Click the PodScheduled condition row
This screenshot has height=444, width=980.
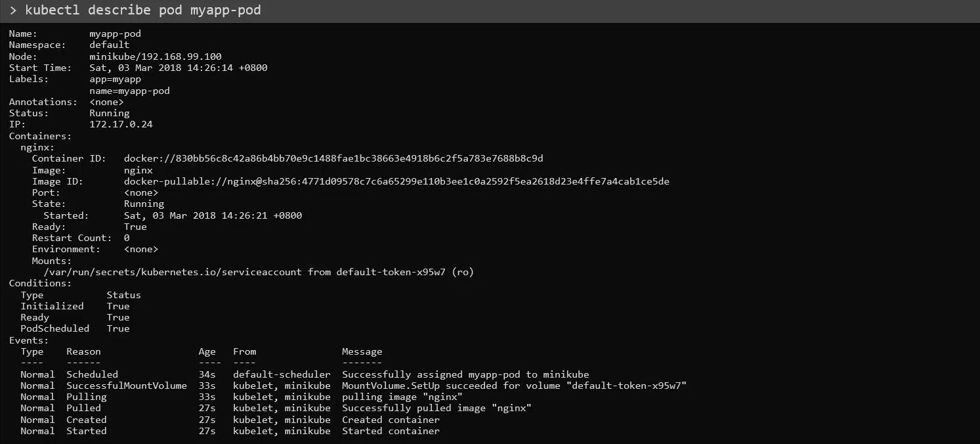coord(75,328)
